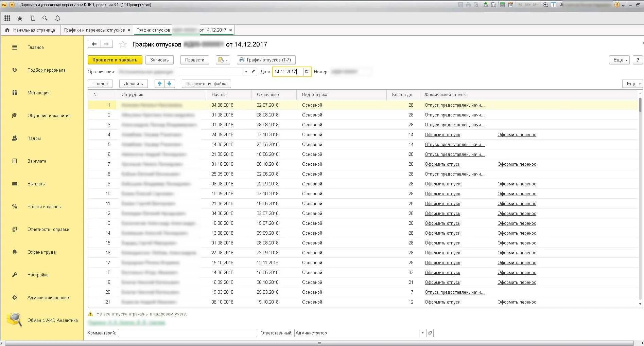This screenshot has width=644, height=346.
Task: Click Добавить button
Action: (x=133, y=84)
